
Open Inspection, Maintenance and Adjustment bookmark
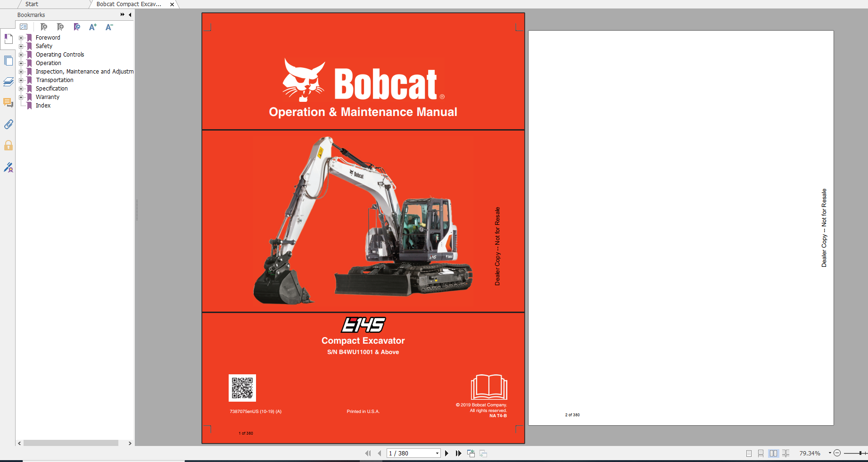click(84, 72)
